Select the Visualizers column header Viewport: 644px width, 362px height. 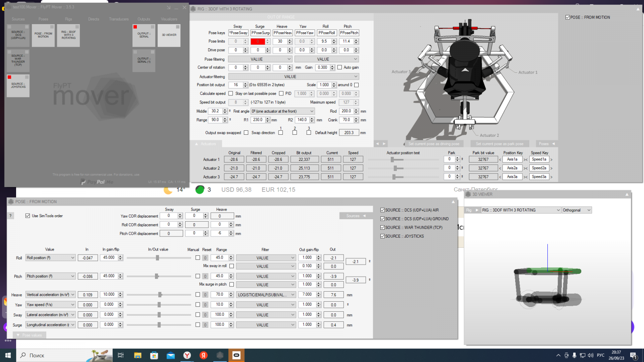tap(169, 19)
